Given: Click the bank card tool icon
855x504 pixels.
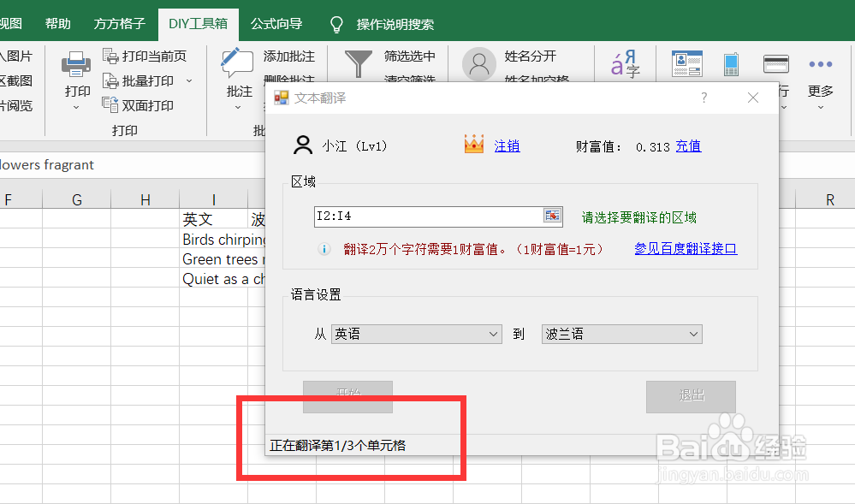Looking at the screenshot, I should pyautogui.click(x=776, y=62).
